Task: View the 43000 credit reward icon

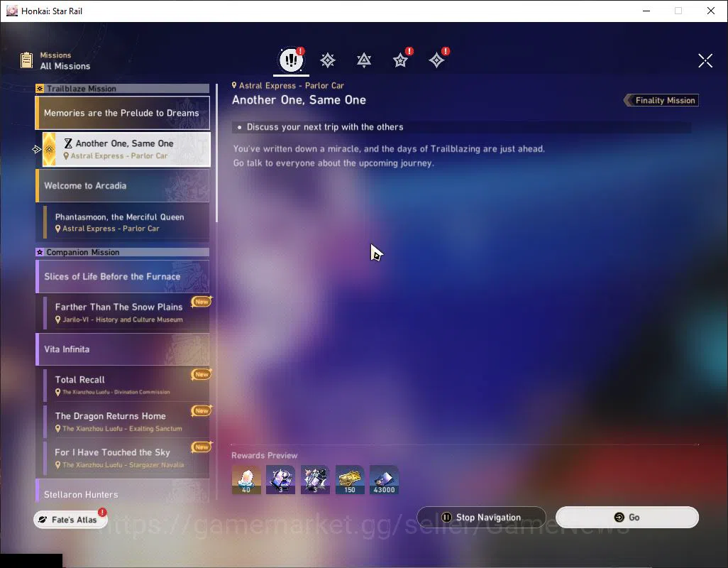Action: (x=384, y=479)
